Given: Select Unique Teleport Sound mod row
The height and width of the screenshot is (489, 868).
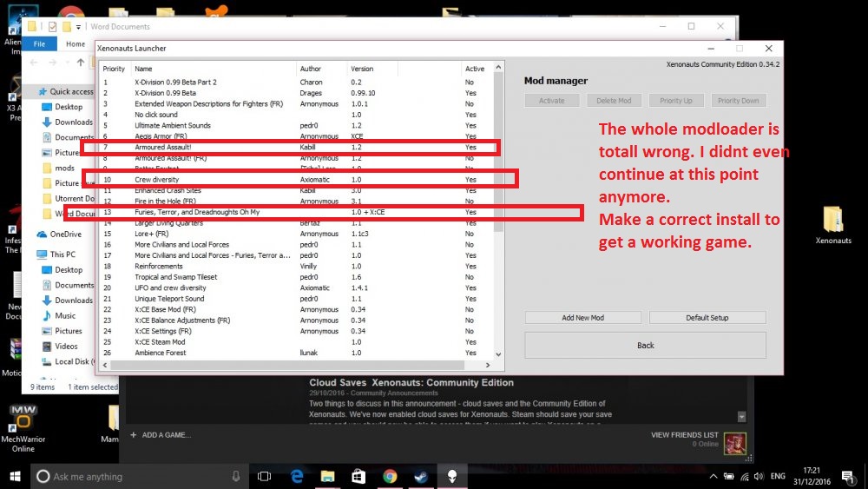Looking at the screenshot, I should click(x=296, y=299).
